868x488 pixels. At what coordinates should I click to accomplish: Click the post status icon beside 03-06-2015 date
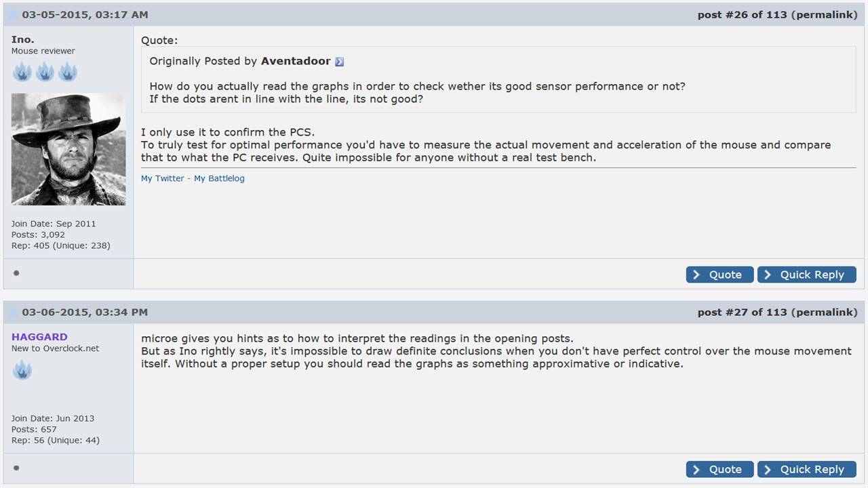pyautogui.click(x=14, y=312)
